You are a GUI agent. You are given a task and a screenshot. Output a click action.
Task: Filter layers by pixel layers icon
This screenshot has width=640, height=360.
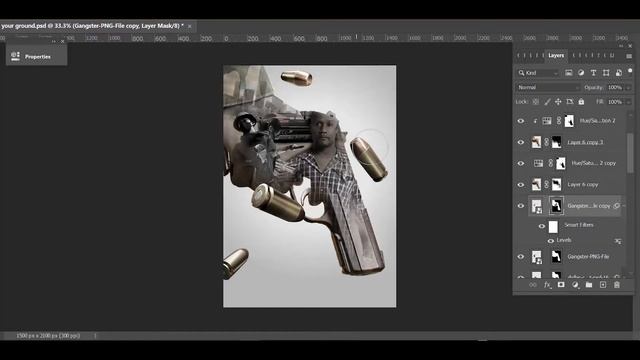(x=568, y=73)
